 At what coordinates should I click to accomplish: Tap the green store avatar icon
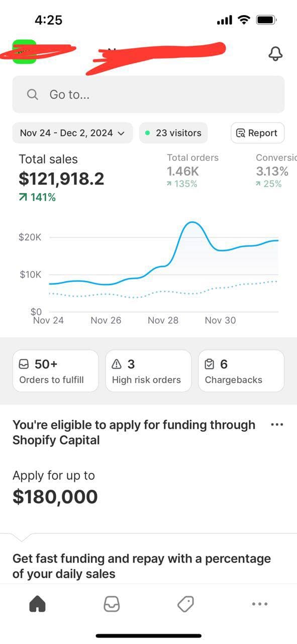(x=24, y=52)
